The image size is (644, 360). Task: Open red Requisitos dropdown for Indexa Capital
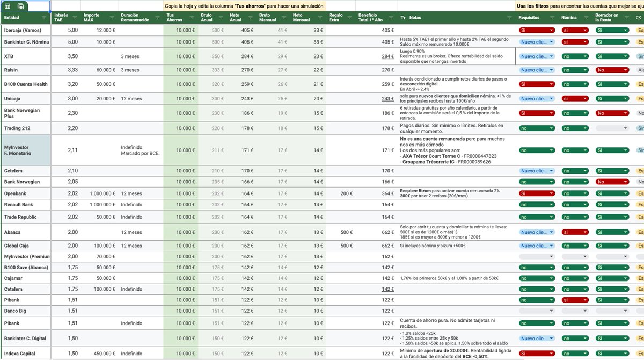tap(537, 354)
